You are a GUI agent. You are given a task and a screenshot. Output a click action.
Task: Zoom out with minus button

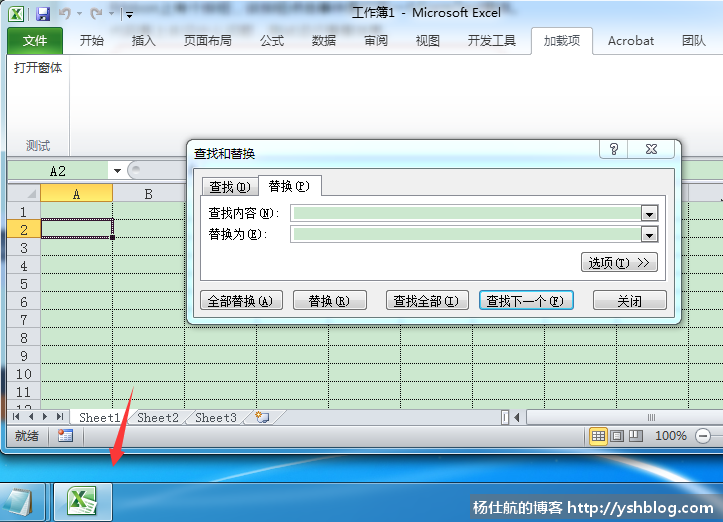(x=703, y=436)
